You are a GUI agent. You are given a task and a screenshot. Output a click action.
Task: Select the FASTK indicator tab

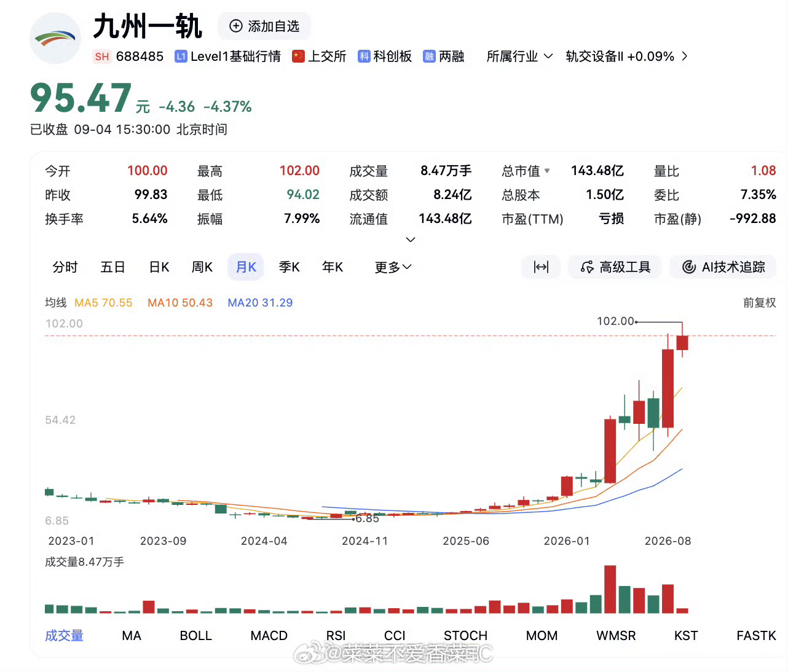pyautogui.click(x=756, y=636)
